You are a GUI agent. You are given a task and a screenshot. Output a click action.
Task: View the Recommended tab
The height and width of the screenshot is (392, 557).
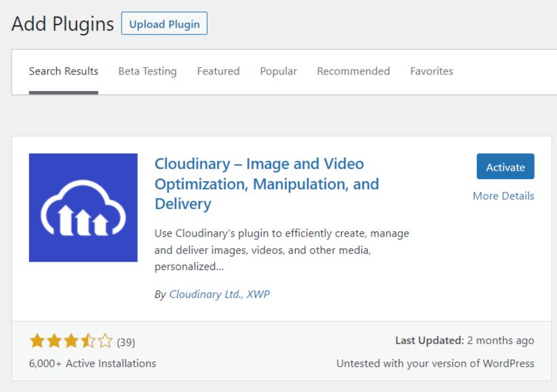pos(353,71)
